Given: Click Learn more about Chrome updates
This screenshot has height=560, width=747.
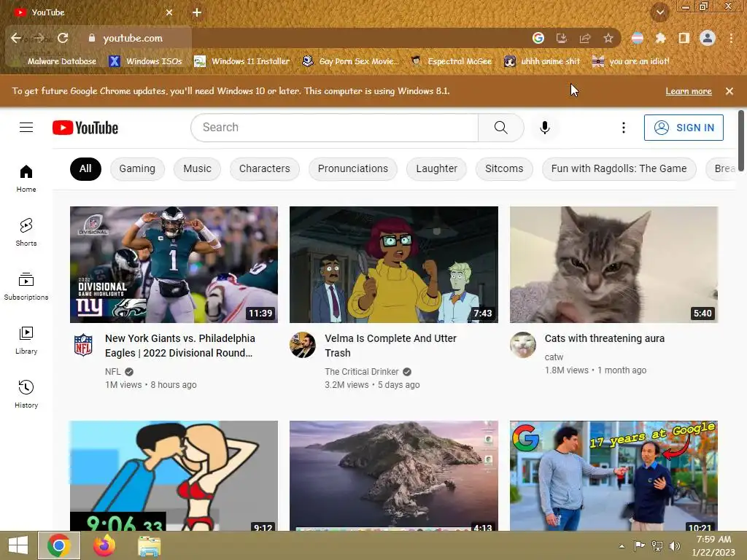Looking at the screenshot, I should 689,91.
